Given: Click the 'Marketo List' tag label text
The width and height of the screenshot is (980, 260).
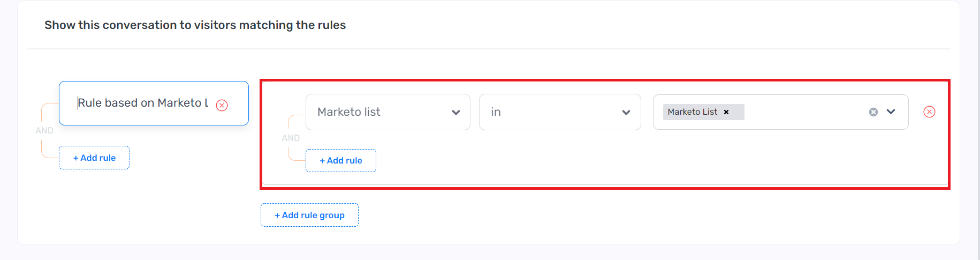Looking at the screenshot, I should click(692, 112).
